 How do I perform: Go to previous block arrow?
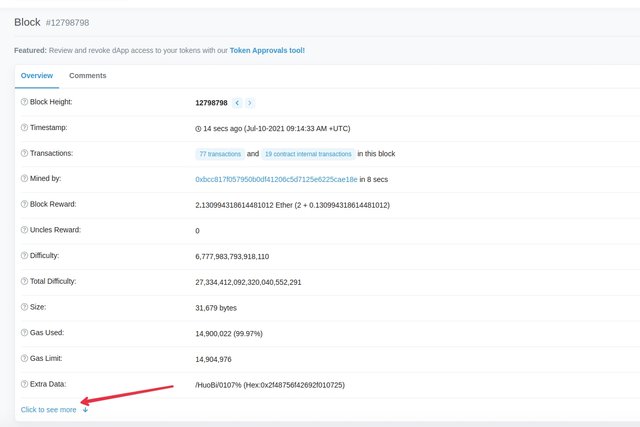[237, 103]
